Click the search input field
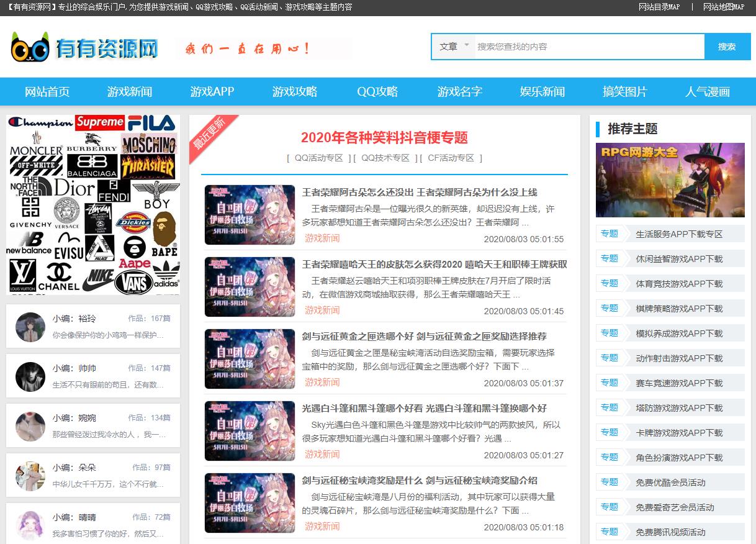This screenshot has width=756, height=544. pos(590,47)
